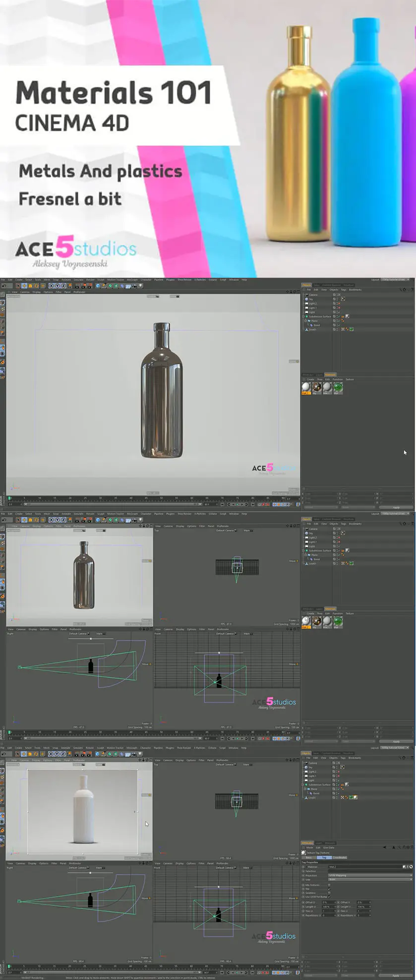Click timeline playhead marker in the single-viewport screenshot
The height and width of the screenshot is (980, 416).
click(9, 498)
